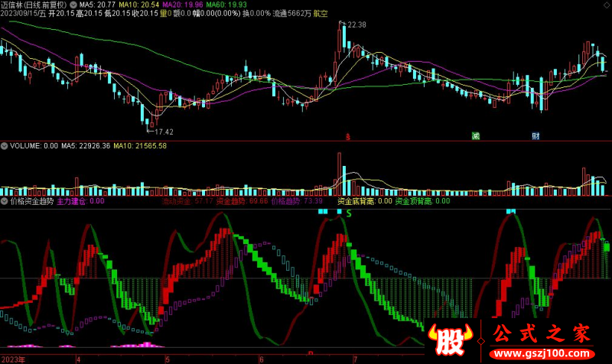Click the volume MA5: 22926.36 label
Viewport: 612px width, 364px height.
pos(86,146)
